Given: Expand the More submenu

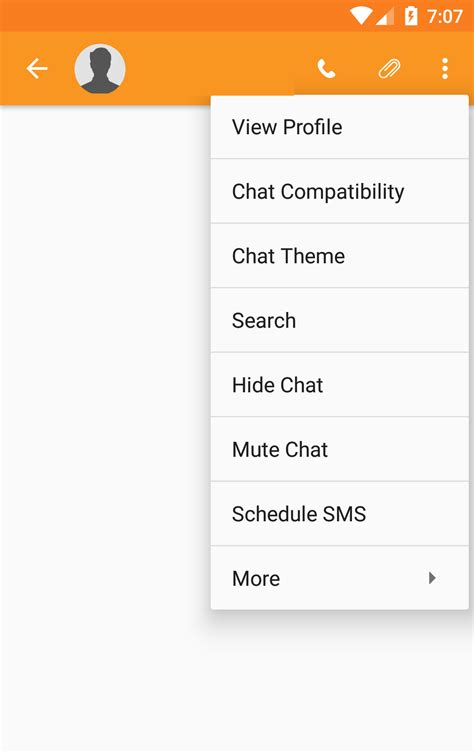Looking at the screenshot, I should (x=340, y=578).
